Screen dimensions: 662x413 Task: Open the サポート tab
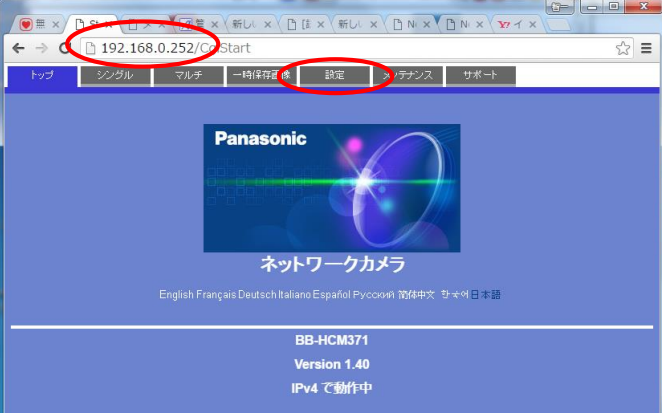coord(480,76)
